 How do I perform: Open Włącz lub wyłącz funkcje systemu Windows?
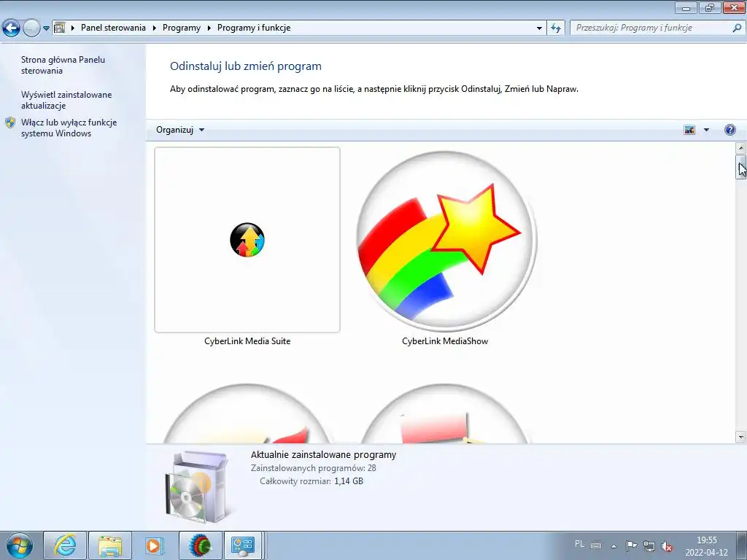pyautogui.click(x=69, y=128)
